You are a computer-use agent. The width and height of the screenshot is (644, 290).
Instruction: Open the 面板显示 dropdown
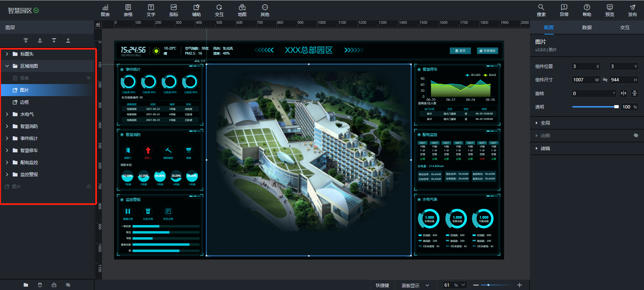click(x=415, y=285)
